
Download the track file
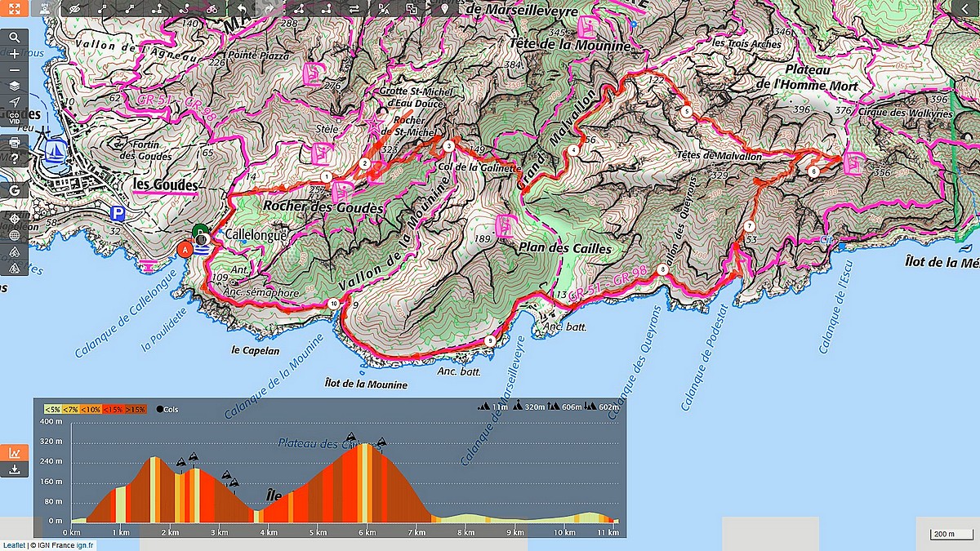click(15, 469)
